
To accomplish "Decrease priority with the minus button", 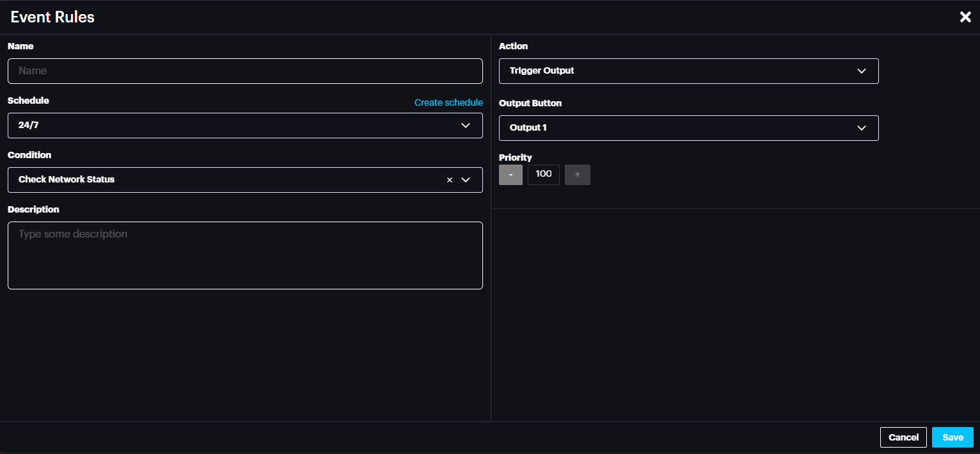I will pos(510,175).
